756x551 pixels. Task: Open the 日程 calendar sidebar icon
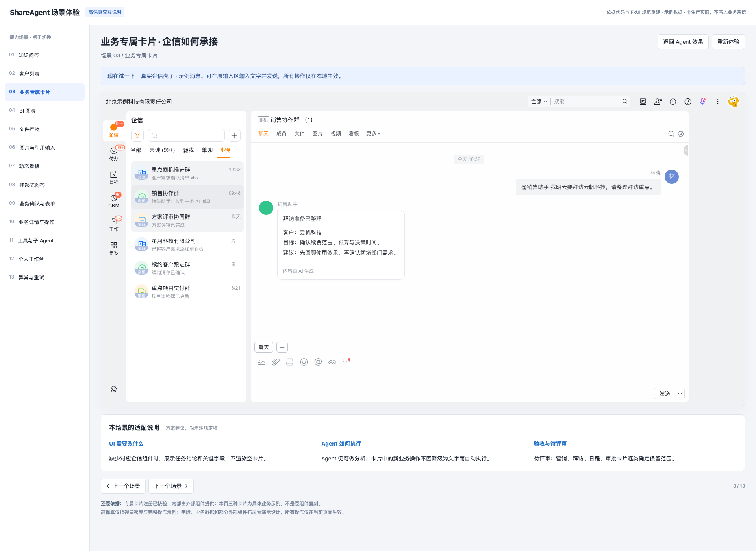coord(114,178)
